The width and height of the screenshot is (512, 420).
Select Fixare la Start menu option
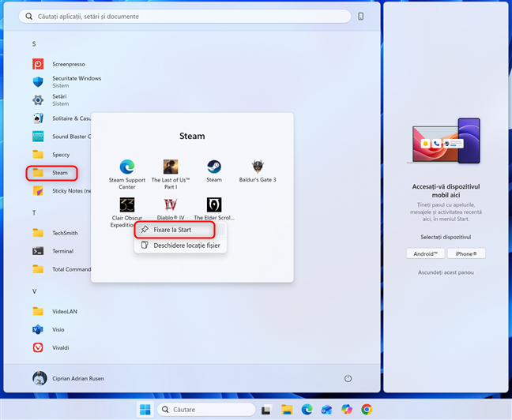click(x=172, y=230)
